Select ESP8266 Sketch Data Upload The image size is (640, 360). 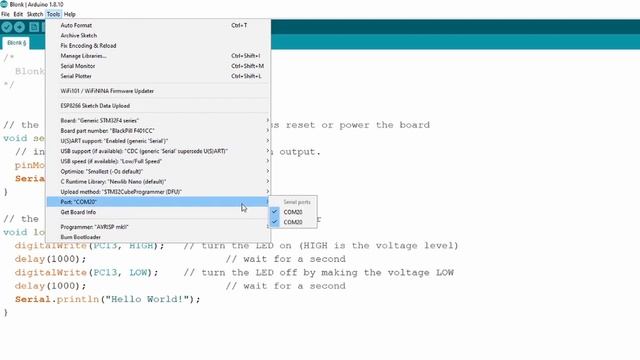[x=158, y=106]
